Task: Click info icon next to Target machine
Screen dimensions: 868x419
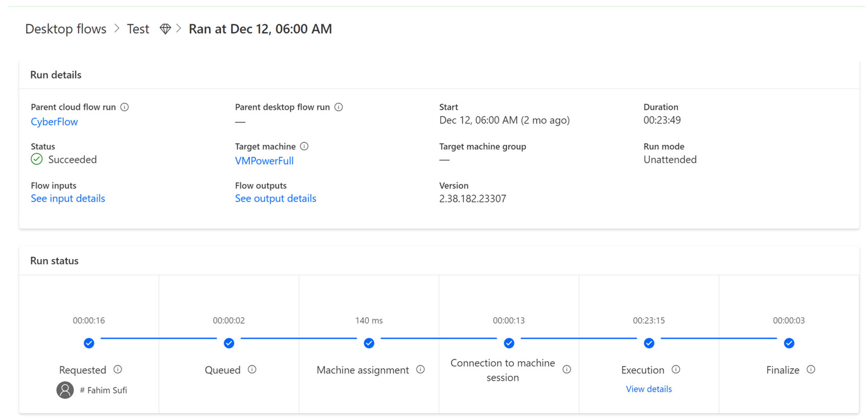Action: [x=304, y=146]
